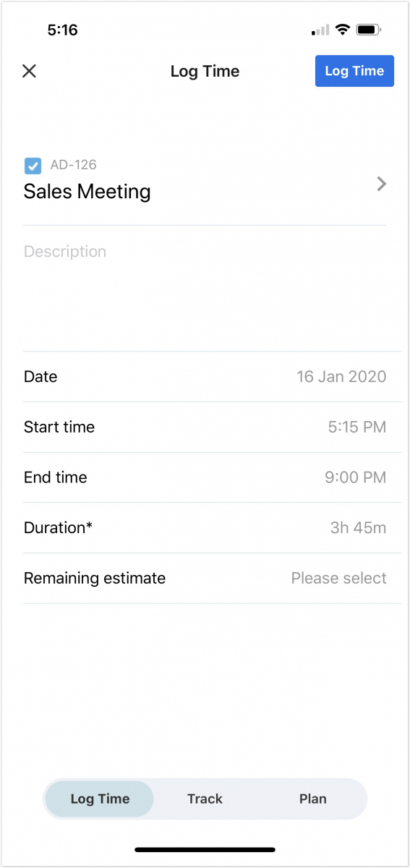Click the blue task checkbox icon beside AD-126
Image resolution: width=410 pixels, height=868 pixels.
33,166
